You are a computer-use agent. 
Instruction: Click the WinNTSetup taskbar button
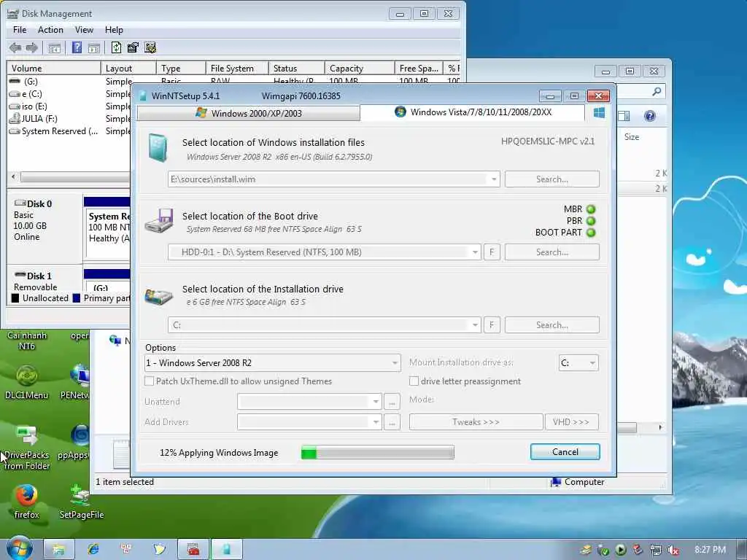point(227,549)
